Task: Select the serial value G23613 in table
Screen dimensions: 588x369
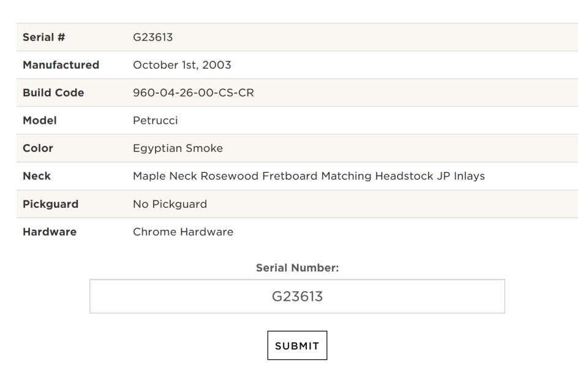Action: click(153, 37)
